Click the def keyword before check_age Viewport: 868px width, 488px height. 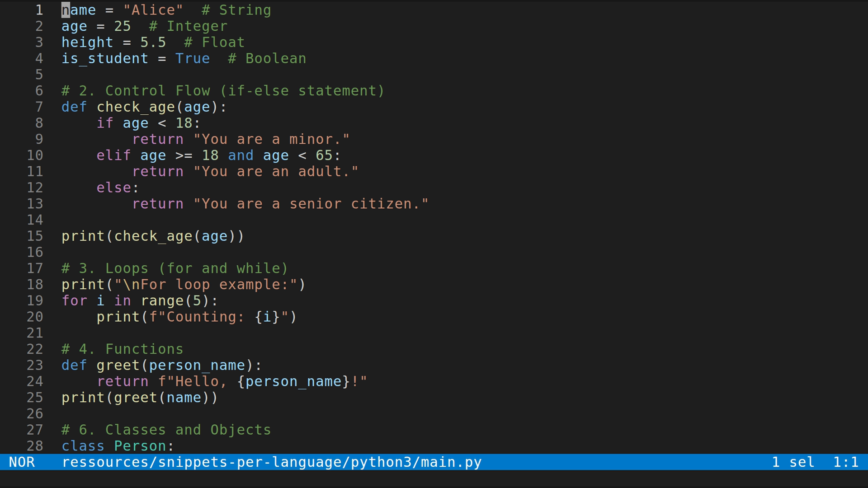pos(74,107)
